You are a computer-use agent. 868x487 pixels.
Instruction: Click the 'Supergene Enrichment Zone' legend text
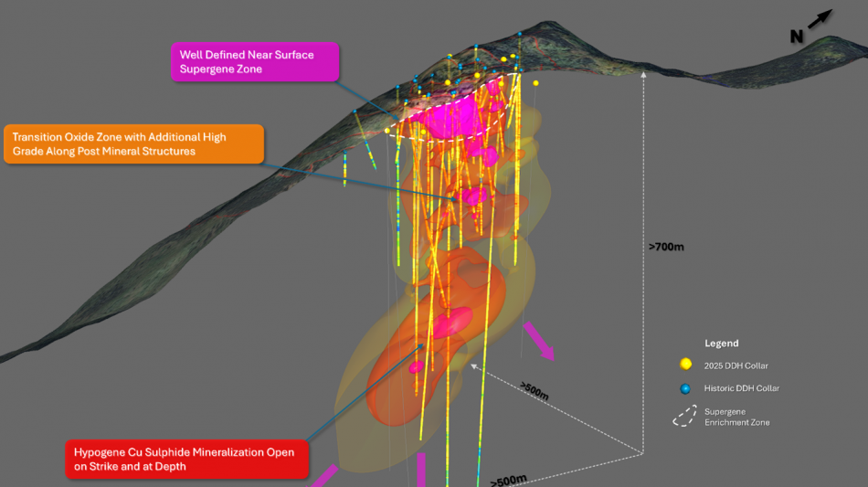click(x=736, y=417)
